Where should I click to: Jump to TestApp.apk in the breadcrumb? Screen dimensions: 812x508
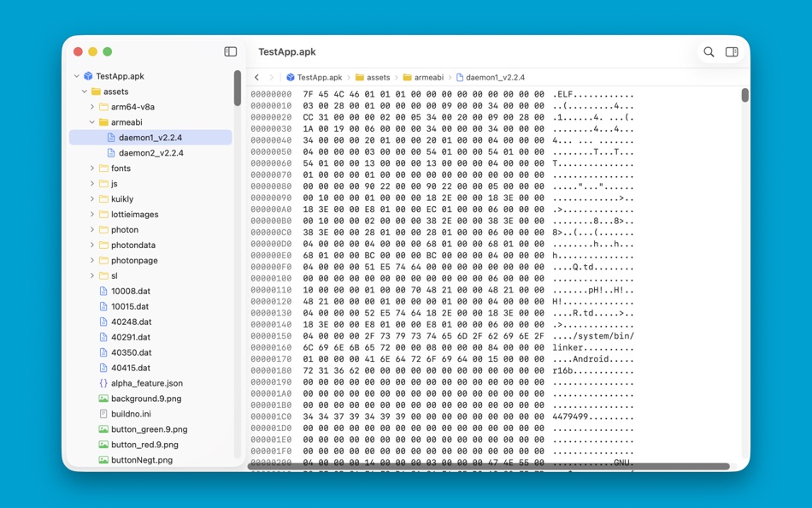(314, 77)
